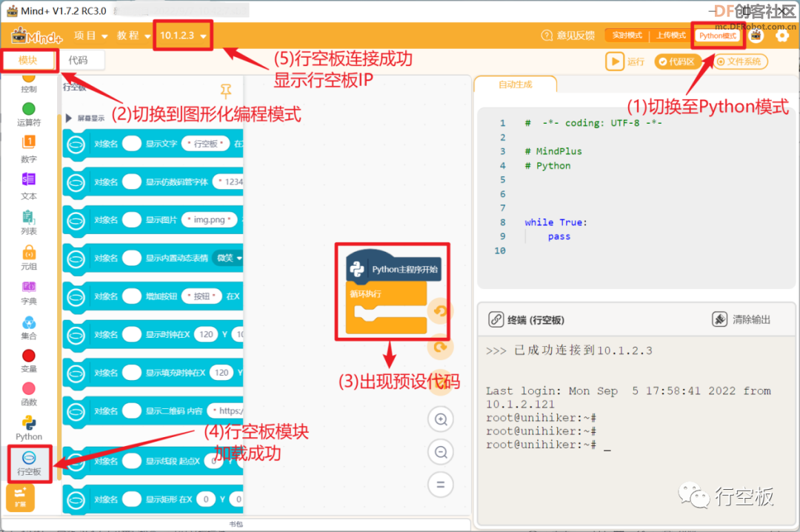Open the Python block category

[29, 428]
